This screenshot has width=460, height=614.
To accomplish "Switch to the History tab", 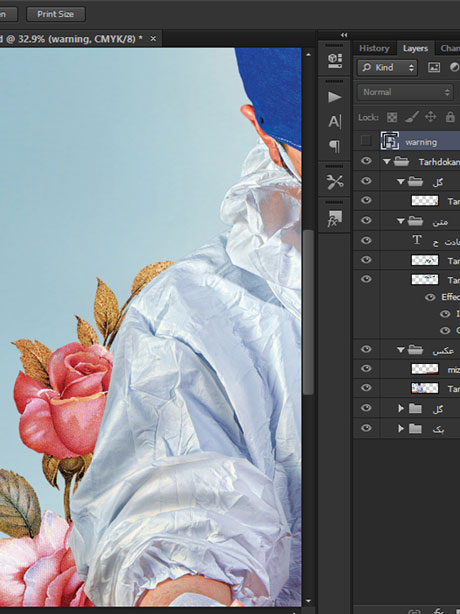I will (x=374, y=48).
